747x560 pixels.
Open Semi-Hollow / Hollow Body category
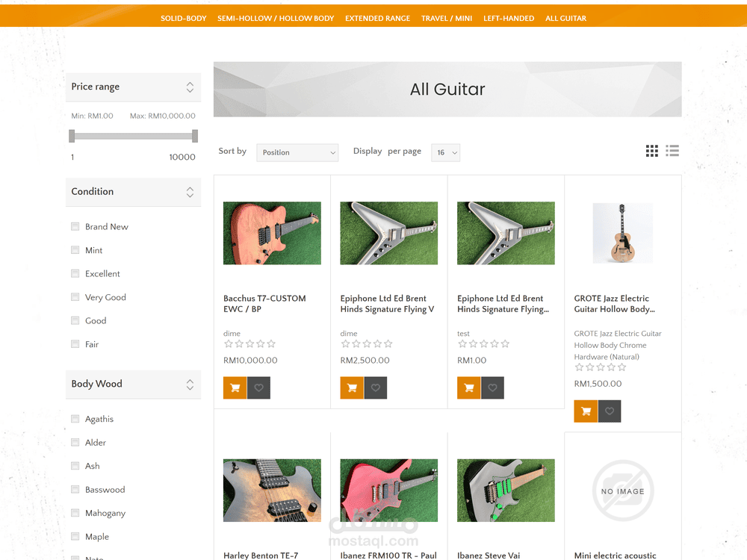click(x=276, y=18)
